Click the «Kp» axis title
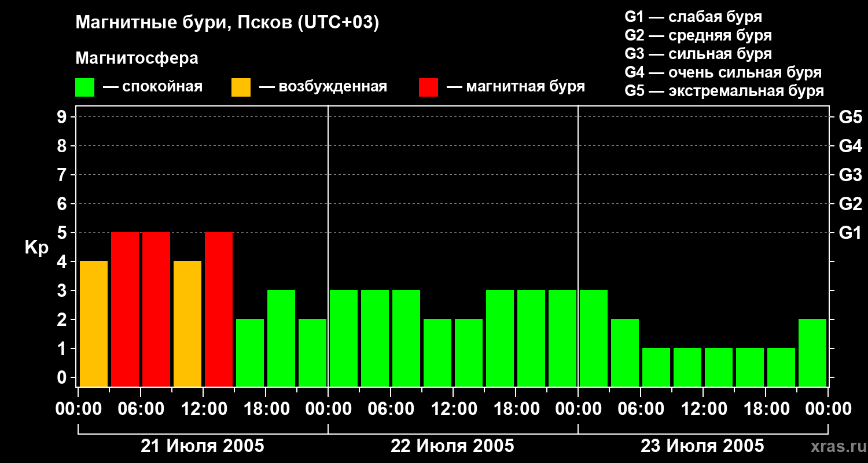 (36, 248)
